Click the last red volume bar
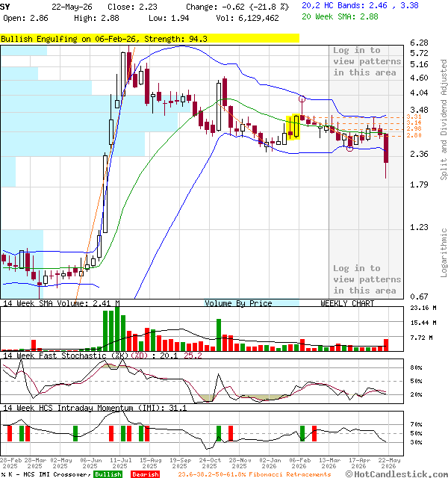Viewport: 448px width, 478px height. (386, 345)
